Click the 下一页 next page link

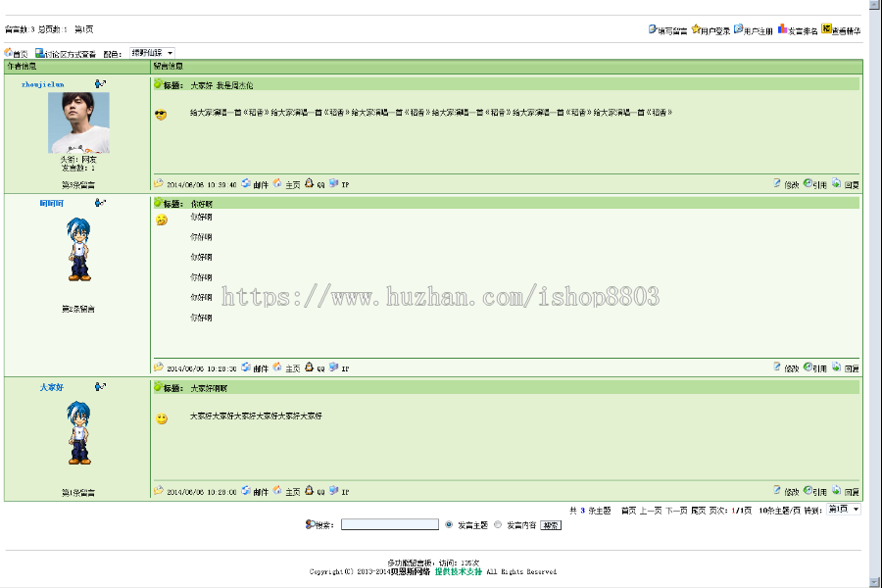pos(676,511)
